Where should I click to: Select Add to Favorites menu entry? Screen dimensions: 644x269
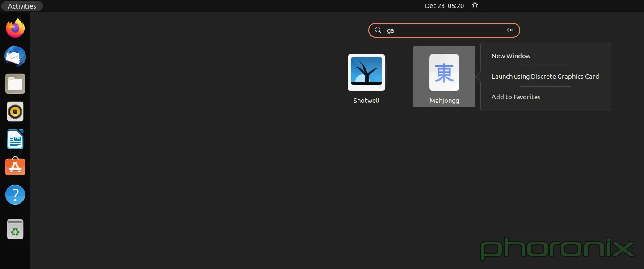point(516,97)
